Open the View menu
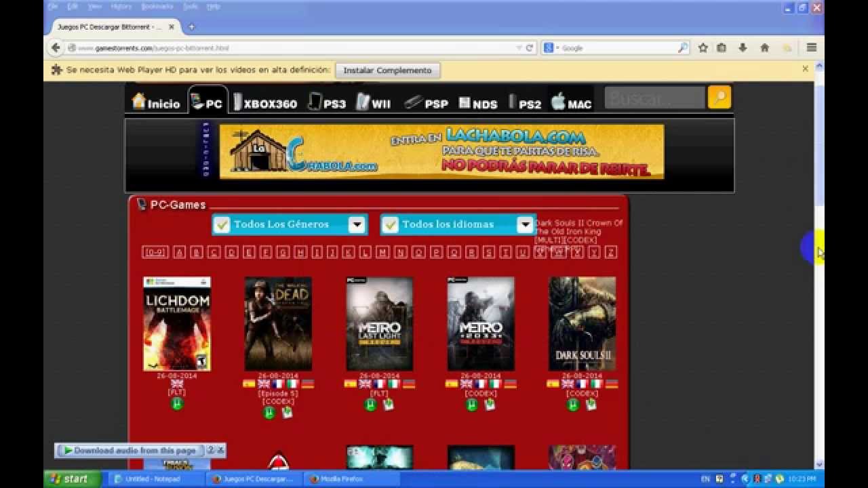Screen dimensions: 868x488 pyautogui.click(x=95, y=6)
